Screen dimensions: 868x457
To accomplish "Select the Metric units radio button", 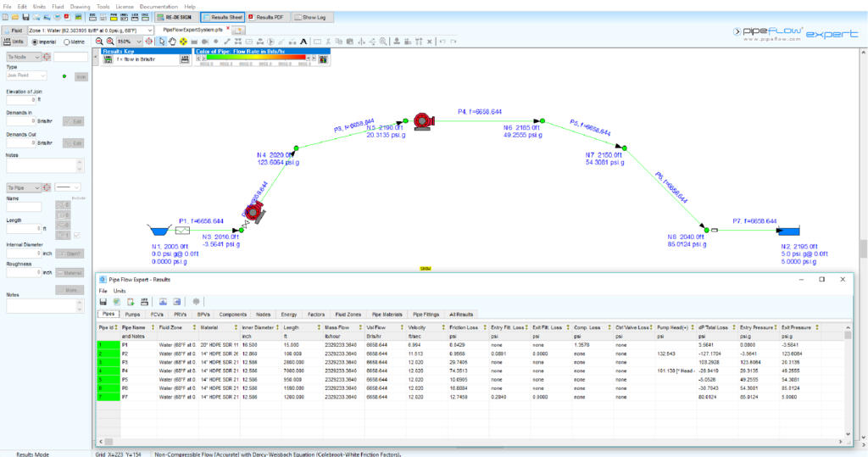I will 66,42.
